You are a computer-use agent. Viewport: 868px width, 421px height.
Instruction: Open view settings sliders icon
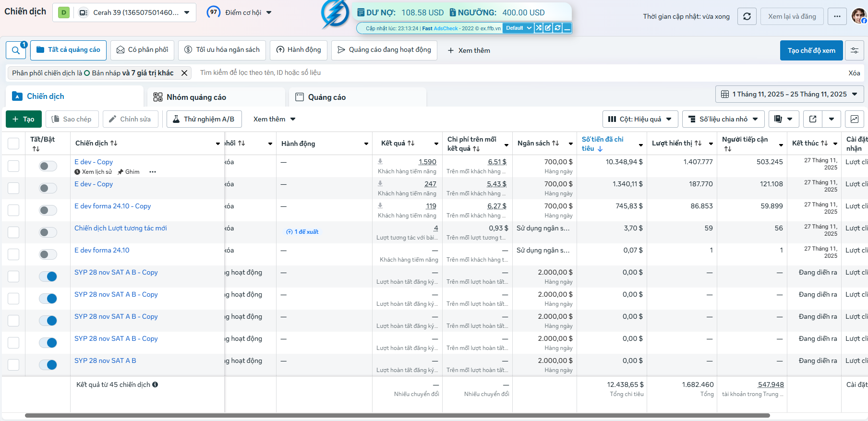855,50
